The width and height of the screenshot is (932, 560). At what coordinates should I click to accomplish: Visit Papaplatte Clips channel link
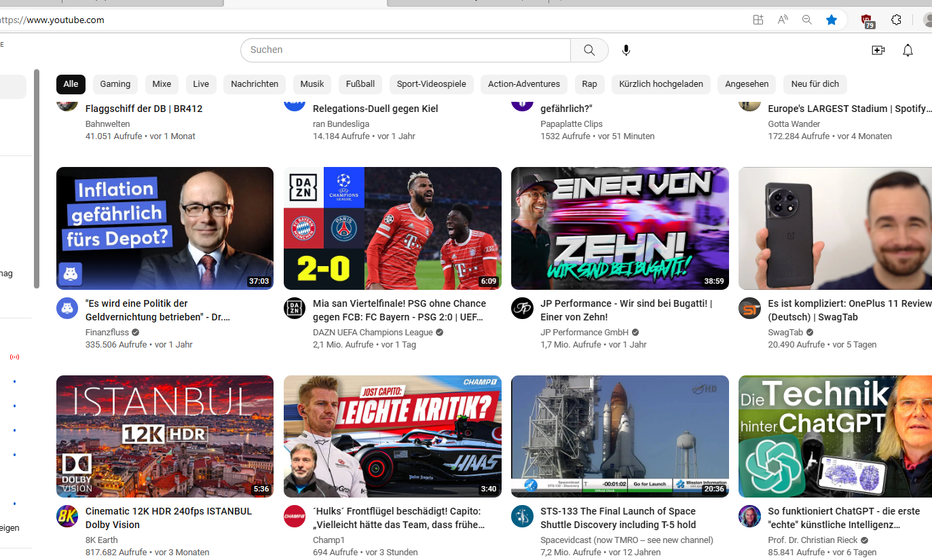pyautogui.click(x=572, y=124)
